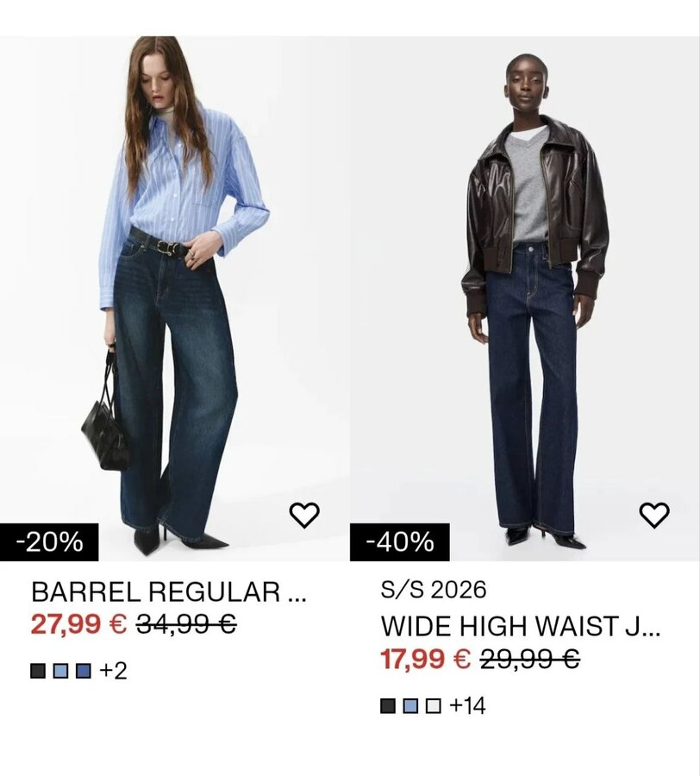Screen dimensions: 700x776
Task: Select denim blue swatch for Barrel Regular jeans
Action: click(84, 671)
